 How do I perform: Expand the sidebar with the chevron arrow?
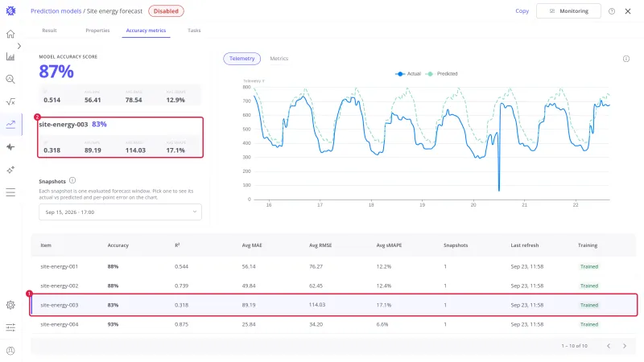tap(19, 46)
